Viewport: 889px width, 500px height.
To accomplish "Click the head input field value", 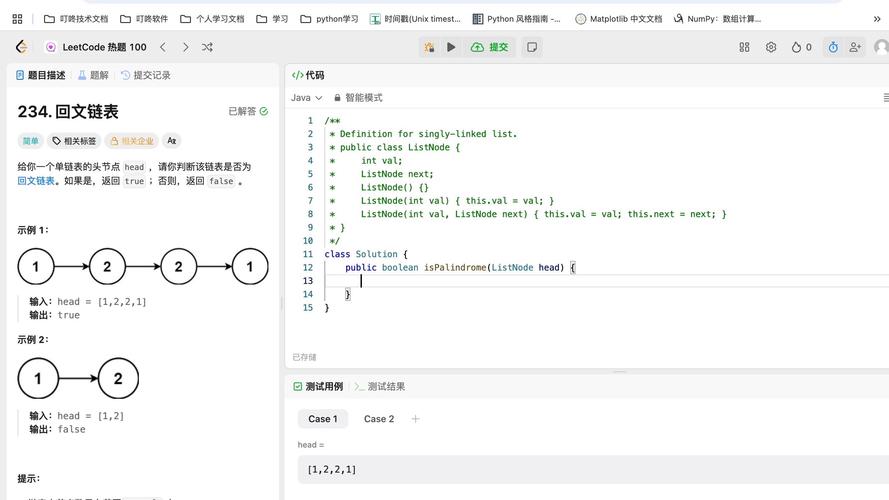I will (332, 469).
